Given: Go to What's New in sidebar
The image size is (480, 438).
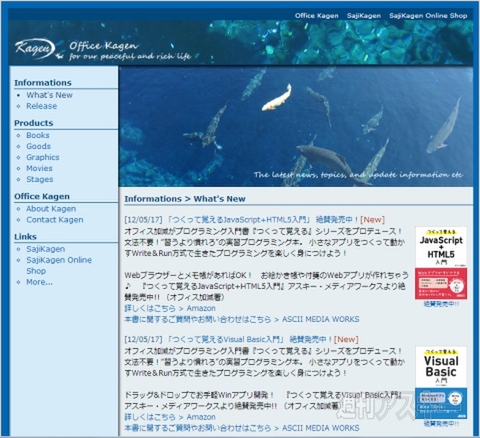Looking at the screenshot, I should (49, 95).
